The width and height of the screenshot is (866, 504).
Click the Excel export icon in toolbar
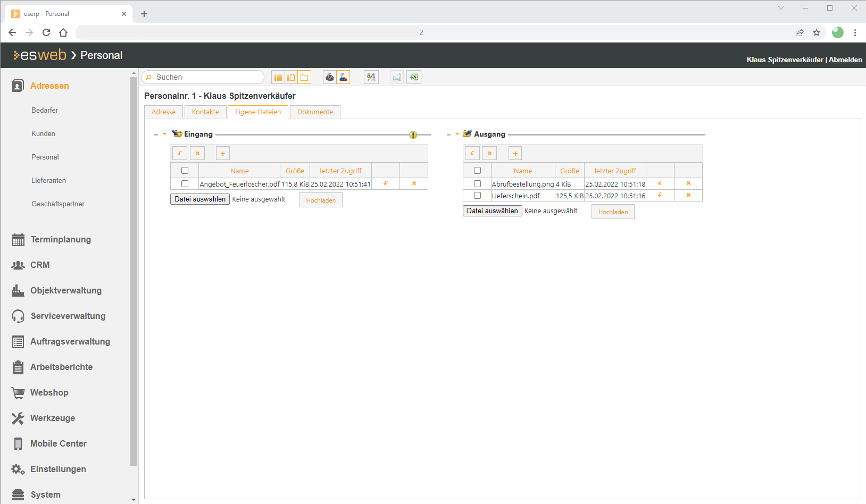point(414,78)
